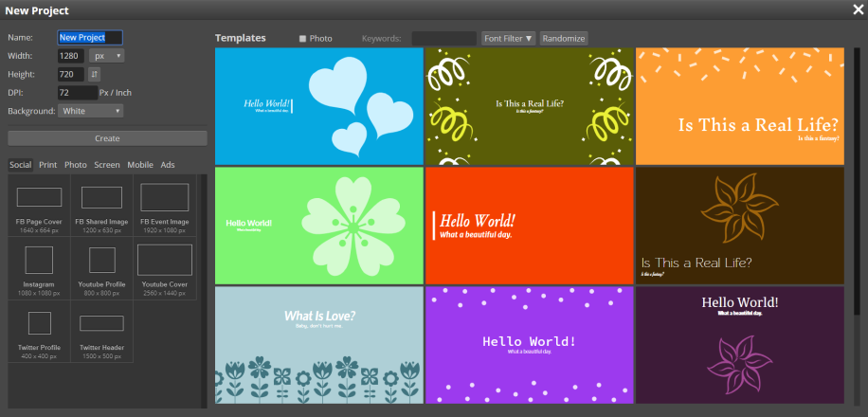Image resolution: width=868 pixels, height=417 pixels.
Task: Switch to the Print tab
Action: 47,165
